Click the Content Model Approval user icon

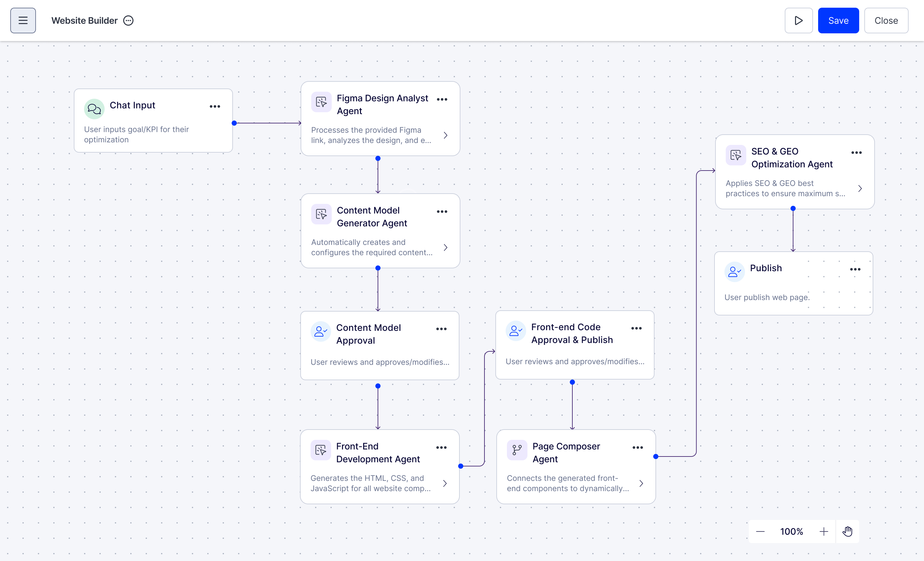point(320,331)
